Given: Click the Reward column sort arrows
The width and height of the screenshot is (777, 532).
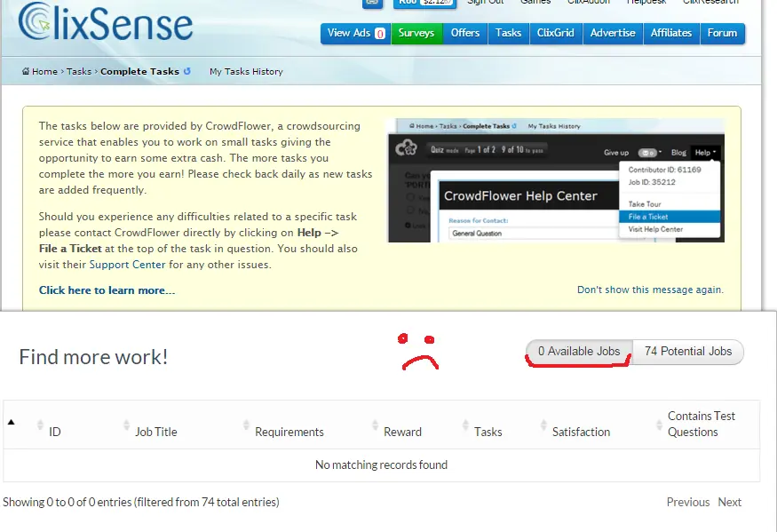Looking at the screenshot, I should tap(375, 425).
